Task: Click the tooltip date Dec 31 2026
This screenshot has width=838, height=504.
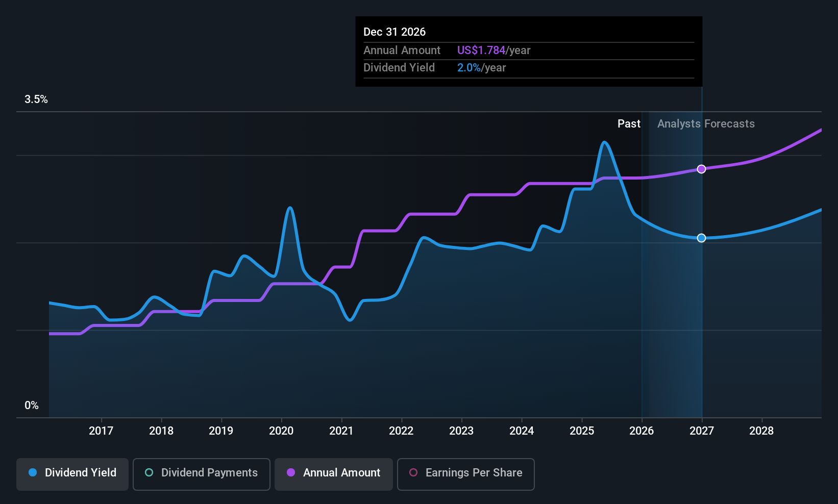Action: (395, 32)
